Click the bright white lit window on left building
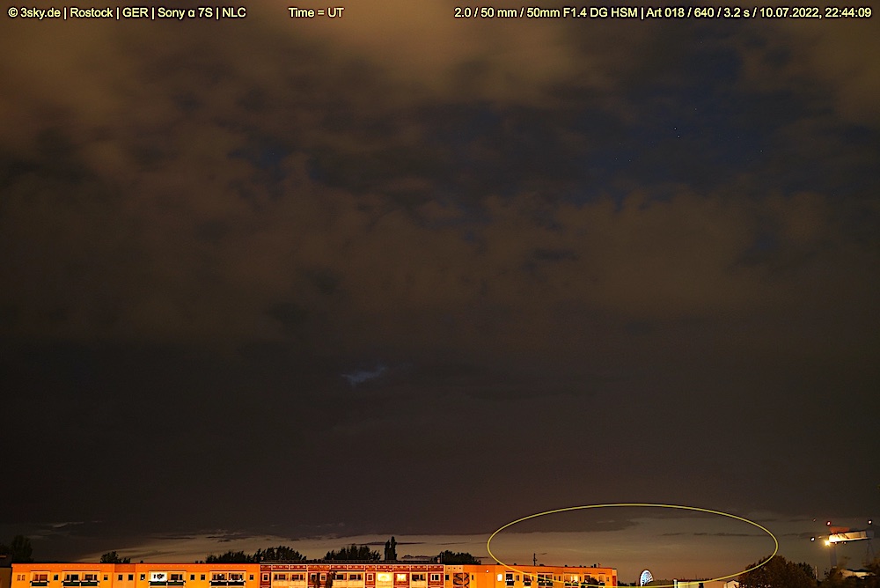This screenshot has width=880, height=588. tap(158, 577)
